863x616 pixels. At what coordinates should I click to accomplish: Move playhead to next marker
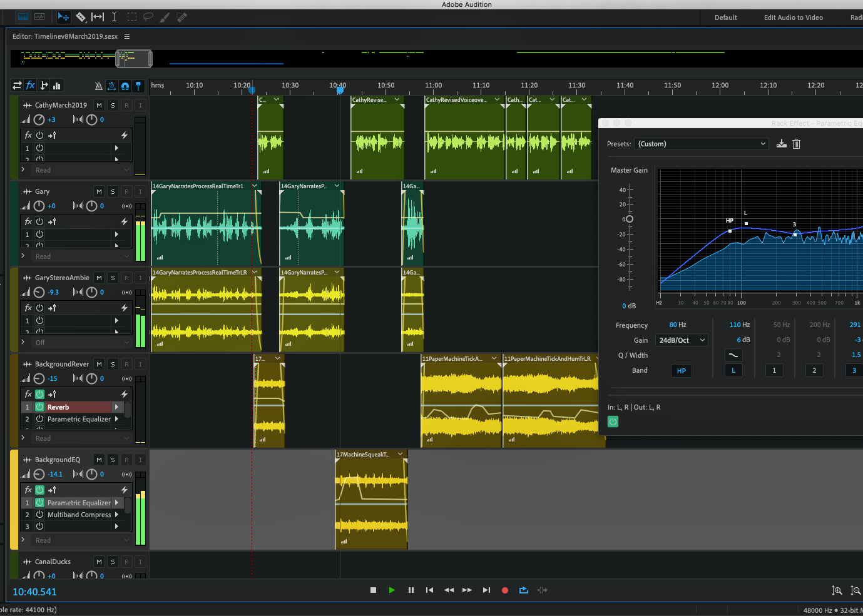click(x=486, y=590)
